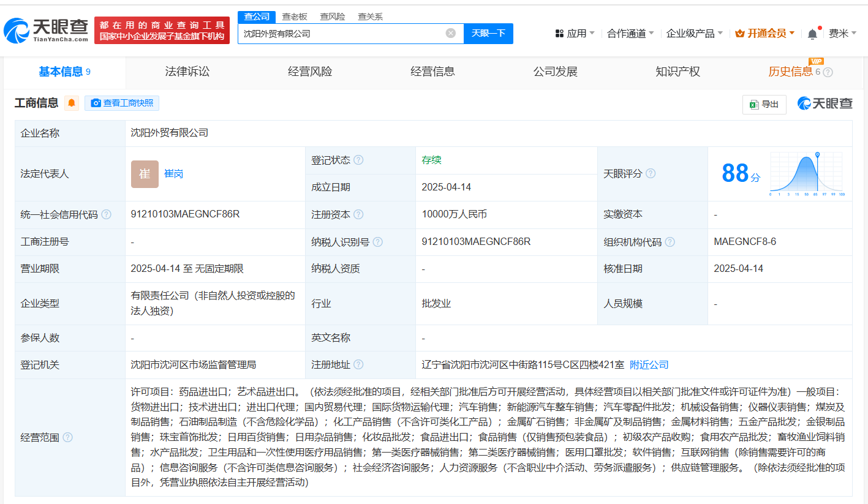
Task: Open the notification bell in header
Action: 812,34
